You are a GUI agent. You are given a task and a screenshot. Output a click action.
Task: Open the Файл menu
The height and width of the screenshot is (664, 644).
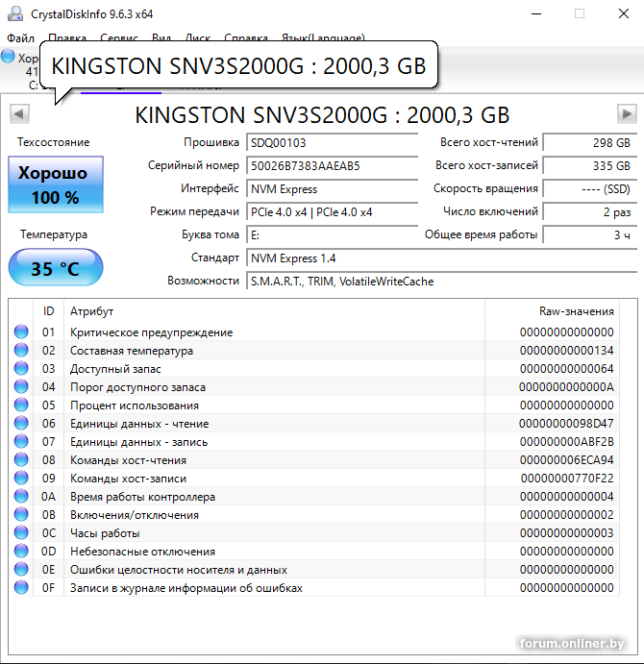coord(20,38)
